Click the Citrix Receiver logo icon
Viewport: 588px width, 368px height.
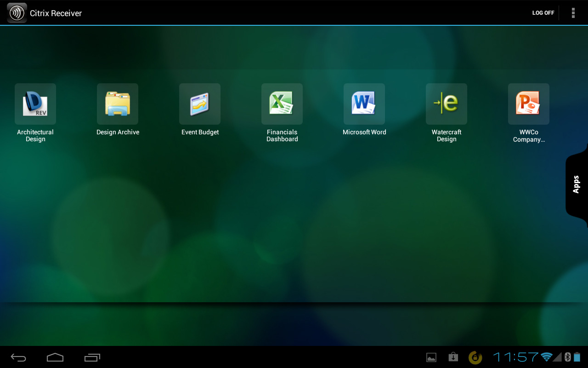pyautogui.click(x=17, y=13)
